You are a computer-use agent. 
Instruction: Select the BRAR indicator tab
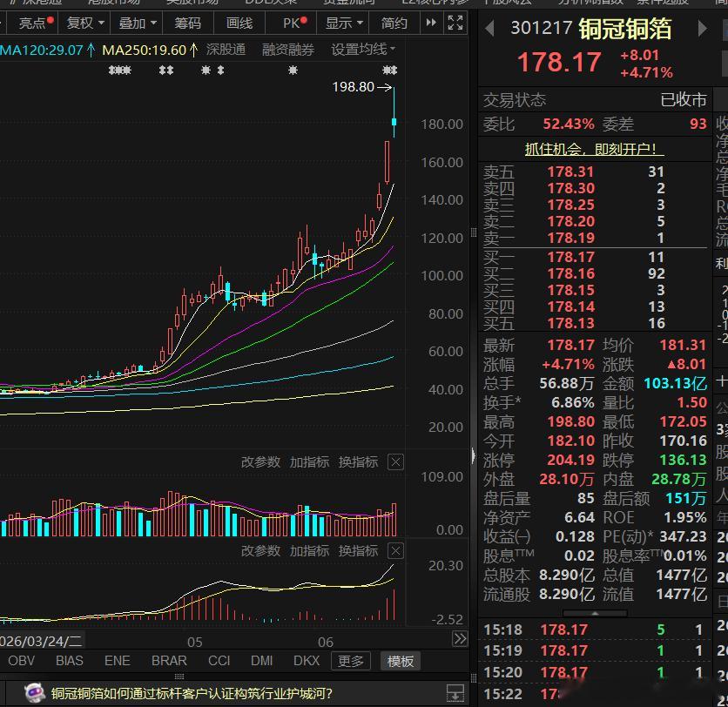pyautogui.click(x=169, y=661)
